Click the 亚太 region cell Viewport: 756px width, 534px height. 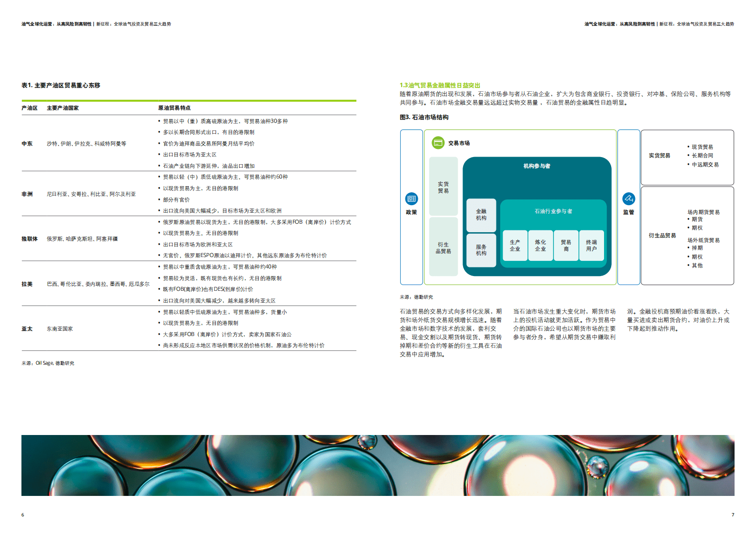click(27, 329)
